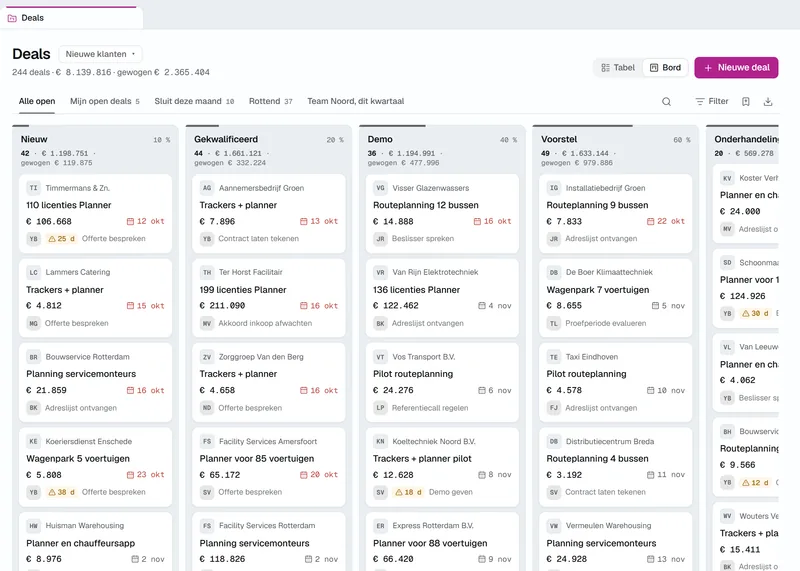Open the Routeplanning 12 bussen deal

tap(426, 205)
